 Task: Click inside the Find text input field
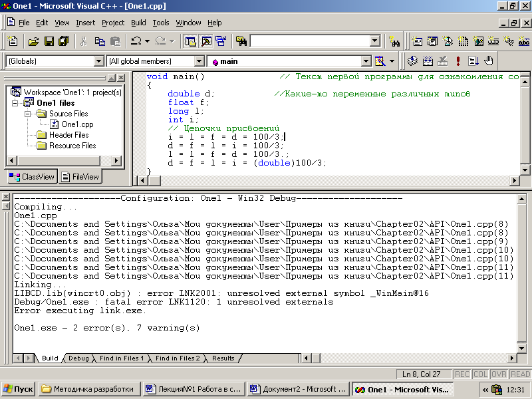310,41
